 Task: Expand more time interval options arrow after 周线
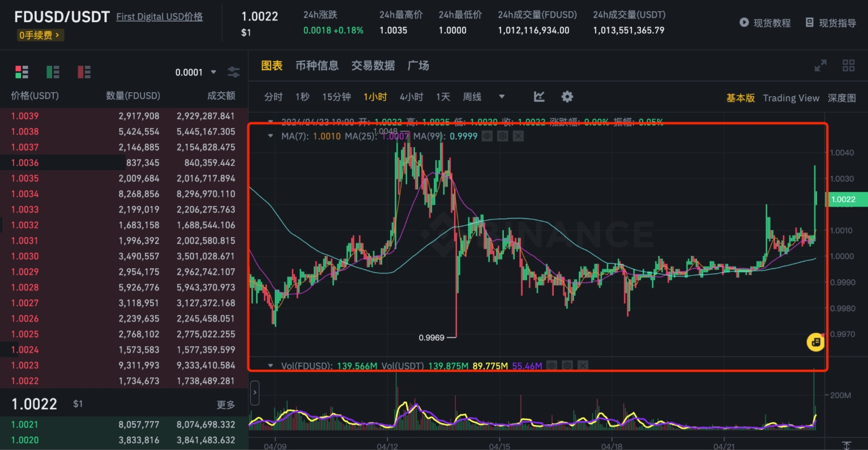(501, 97)
